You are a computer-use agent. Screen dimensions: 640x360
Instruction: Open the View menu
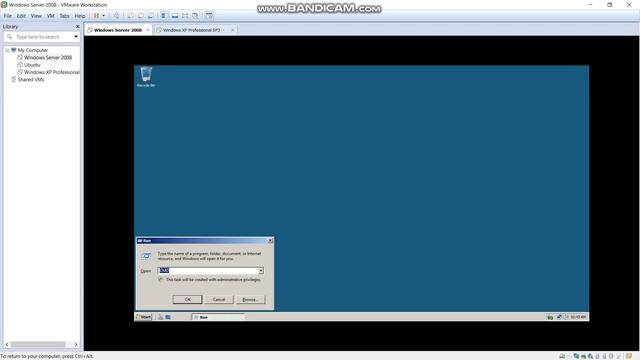click(36, 16)
